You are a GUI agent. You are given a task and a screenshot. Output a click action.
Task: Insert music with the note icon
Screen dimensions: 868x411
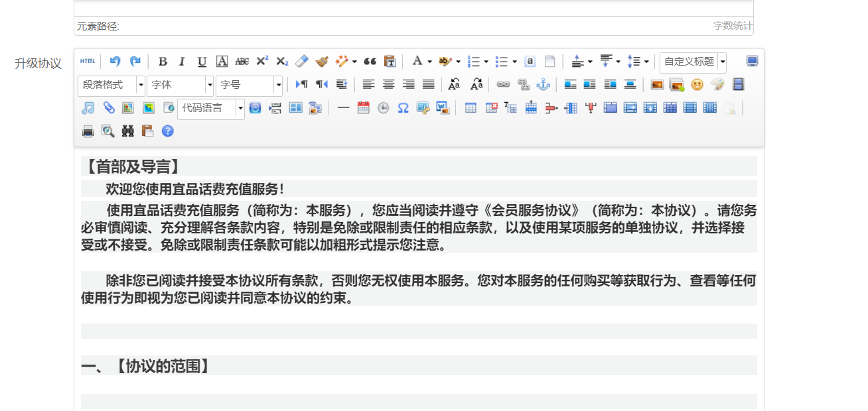(x=88, y=108)
